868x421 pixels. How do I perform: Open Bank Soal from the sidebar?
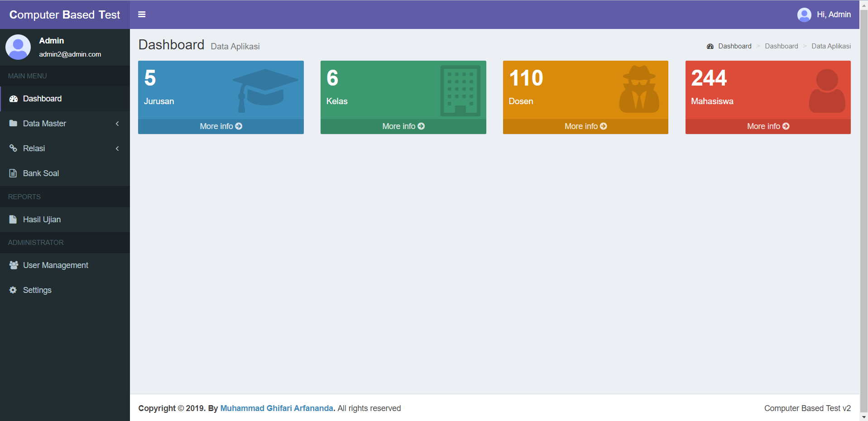pyautogui.click(x=41, y=173)
